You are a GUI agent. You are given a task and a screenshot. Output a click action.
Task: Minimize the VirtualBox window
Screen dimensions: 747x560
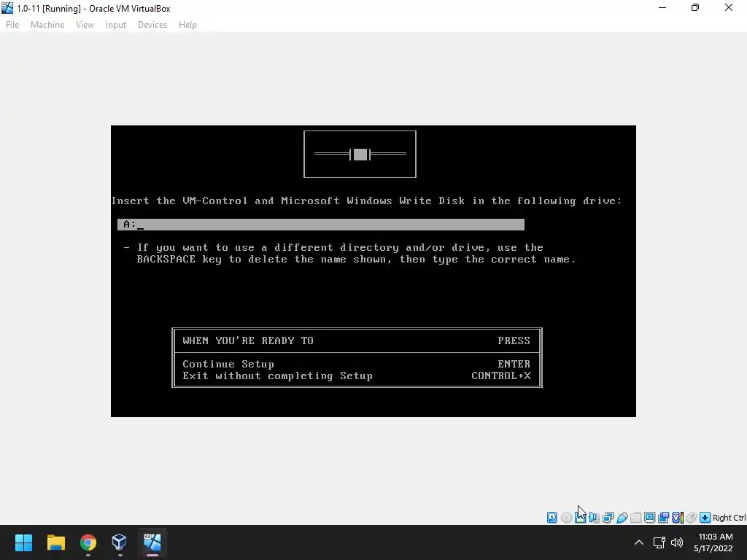point(662,8)
